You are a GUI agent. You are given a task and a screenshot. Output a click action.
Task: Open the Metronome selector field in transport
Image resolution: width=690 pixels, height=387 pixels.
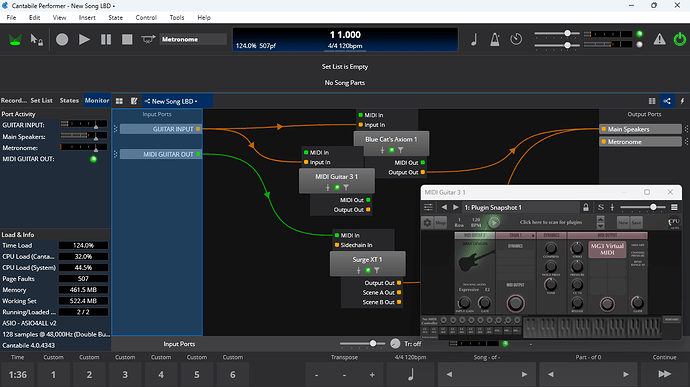193,39
